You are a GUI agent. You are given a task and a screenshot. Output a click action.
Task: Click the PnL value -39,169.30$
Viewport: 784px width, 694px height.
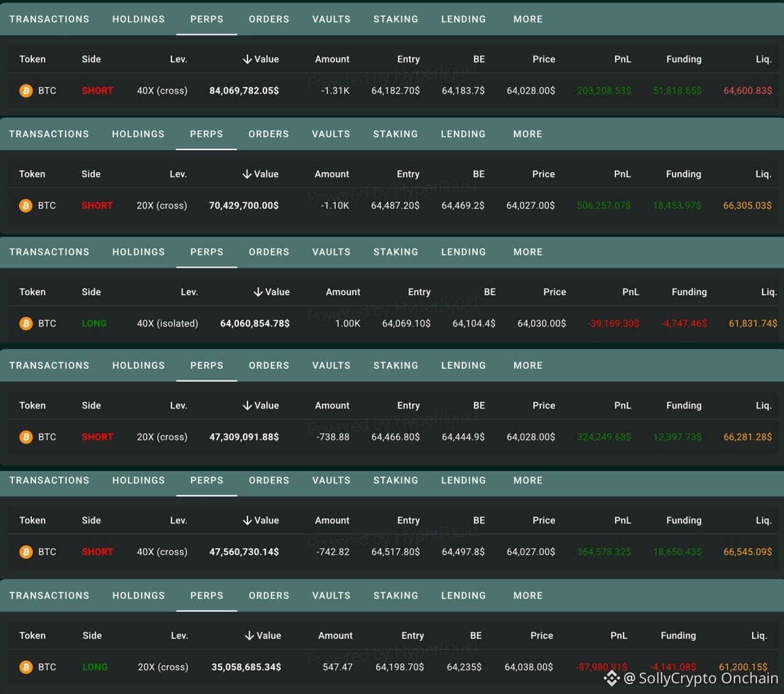point(613,323)
